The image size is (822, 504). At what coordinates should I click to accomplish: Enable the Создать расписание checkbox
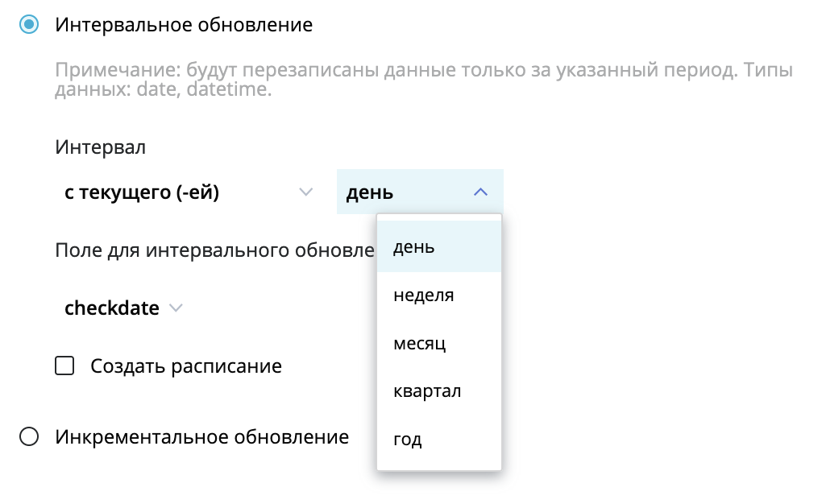64,366
